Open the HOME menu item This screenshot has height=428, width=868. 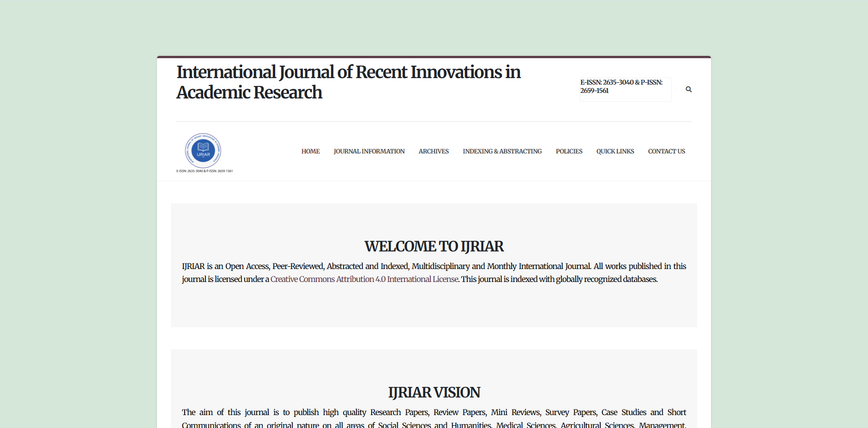tap(310, 151)
